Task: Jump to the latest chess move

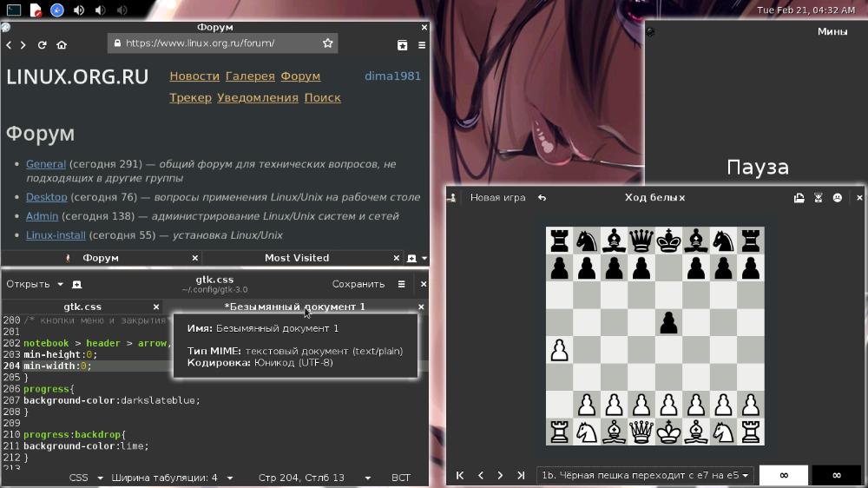Action: pos(520,475)
